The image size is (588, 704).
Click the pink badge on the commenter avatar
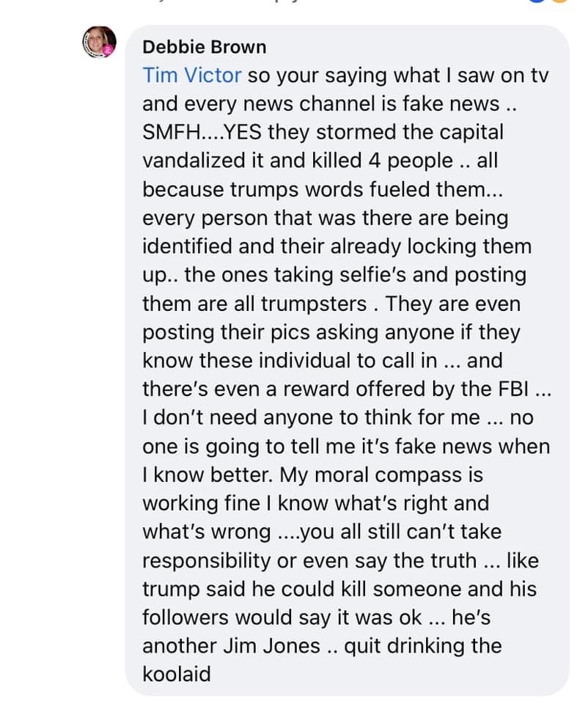(x=107, y=51)
